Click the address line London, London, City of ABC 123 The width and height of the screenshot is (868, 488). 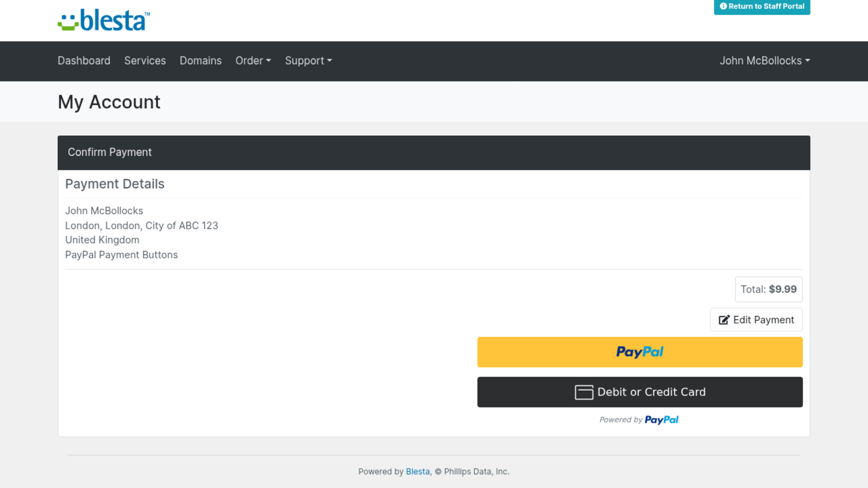(x=142, y=225)
